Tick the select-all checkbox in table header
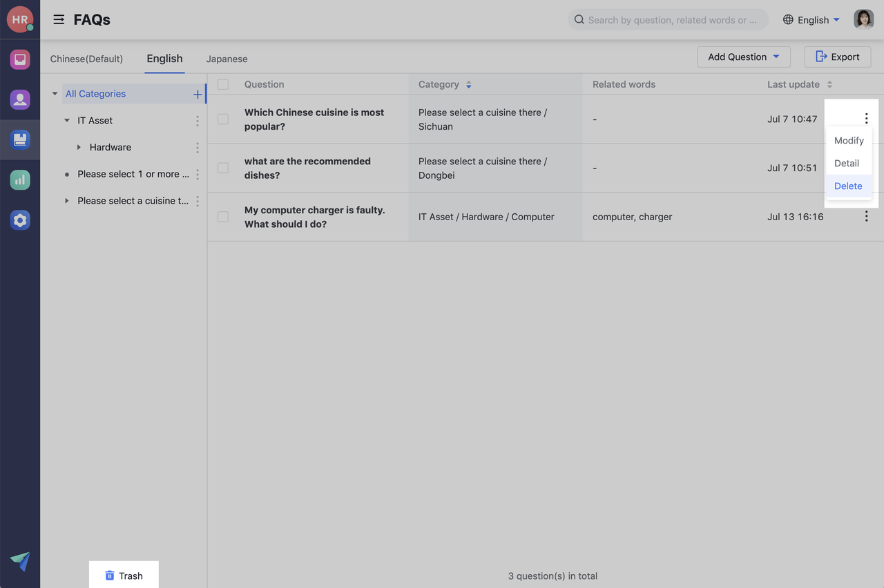The height and width of the screenshot is (588, 884). (x=223, y=84)
